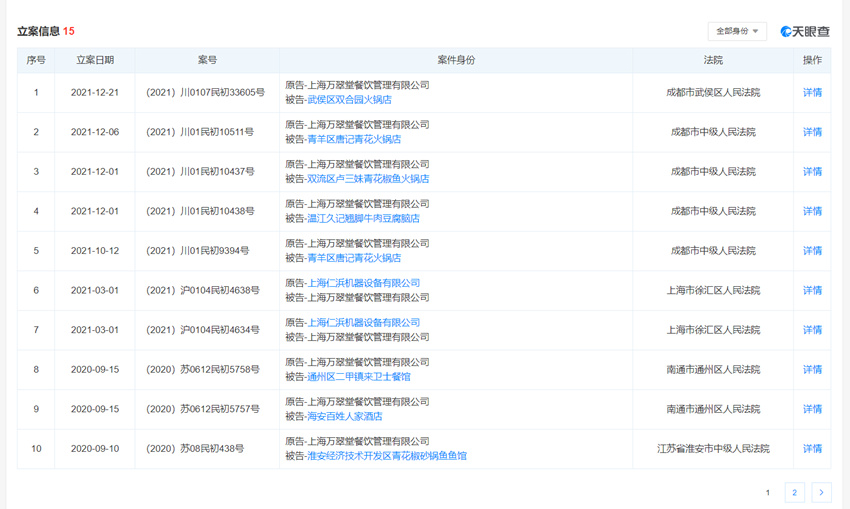Open defendant 青羊区唐记青花火锅店 in row 2
The height and width of the screenshot is (509, 850).
pyautogui.click(x=354, y=140)
